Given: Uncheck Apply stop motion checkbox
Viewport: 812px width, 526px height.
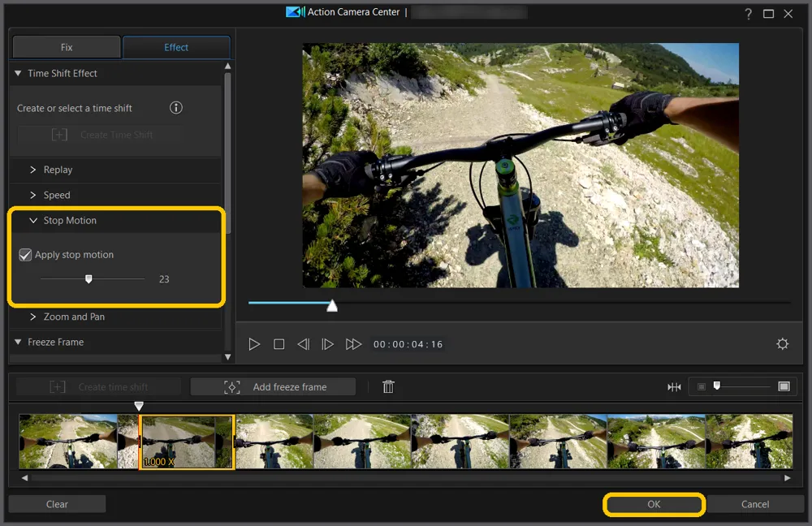Looking at the screenshot, I should 25,255.
